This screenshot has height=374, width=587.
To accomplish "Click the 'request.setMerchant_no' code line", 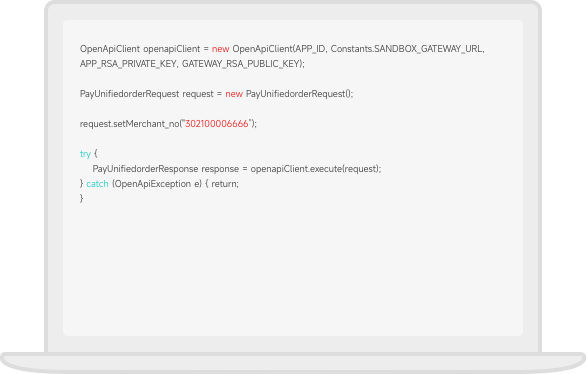I will (168, 124).
